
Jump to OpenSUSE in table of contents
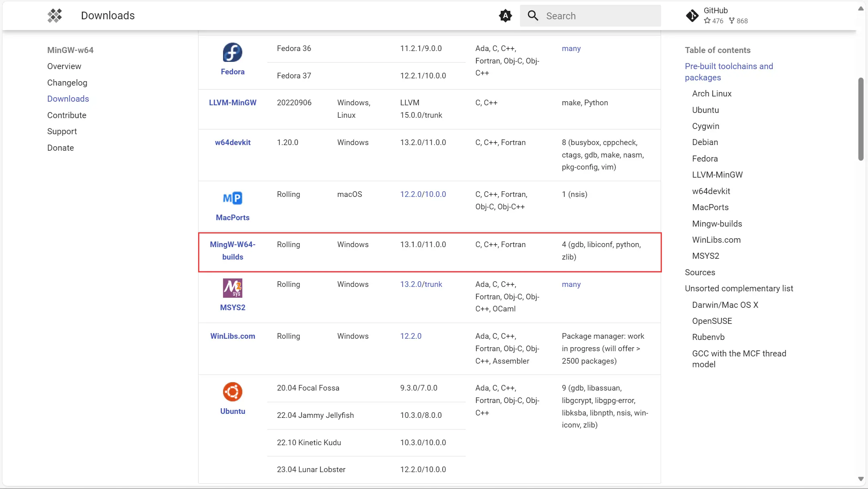(712, 321)
